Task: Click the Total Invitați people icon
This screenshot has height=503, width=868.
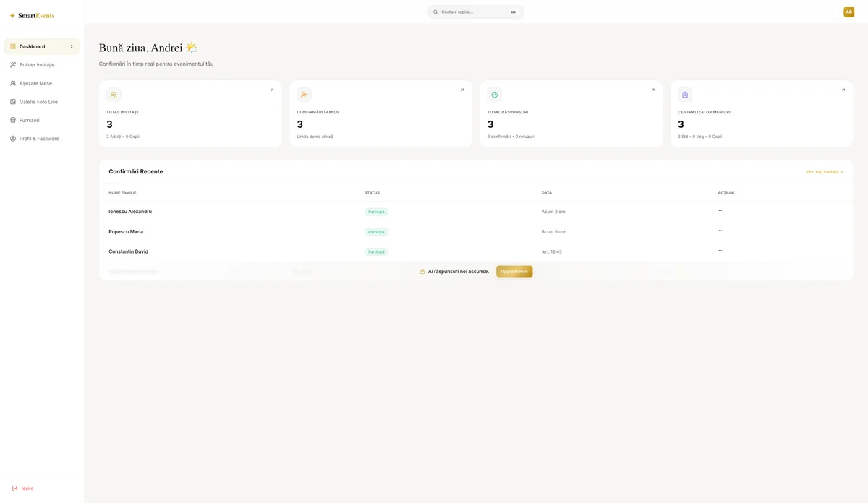Action: (x=114, y=95)
